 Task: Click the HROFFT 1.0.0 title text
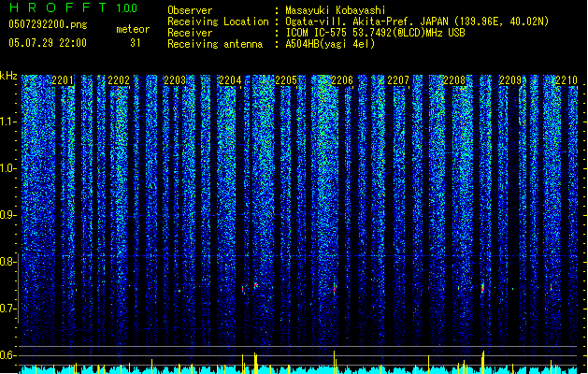click(x=74, y=7)
